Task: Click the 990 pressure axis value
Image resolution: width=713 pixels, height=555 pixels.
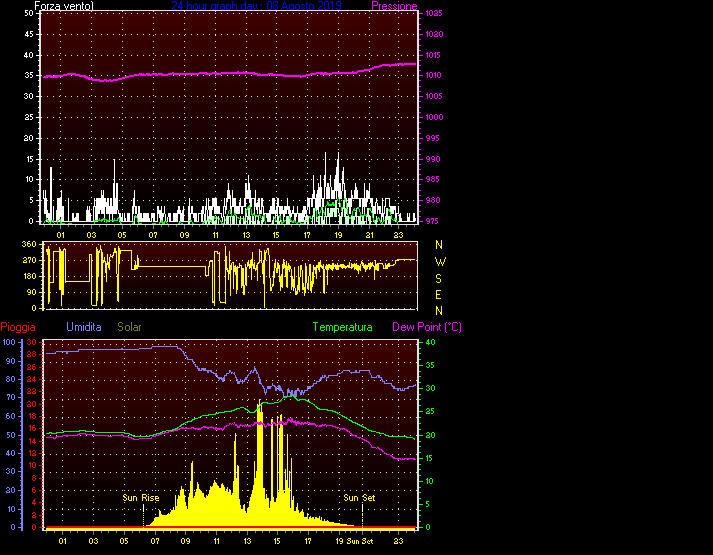Action: point(433,160)
